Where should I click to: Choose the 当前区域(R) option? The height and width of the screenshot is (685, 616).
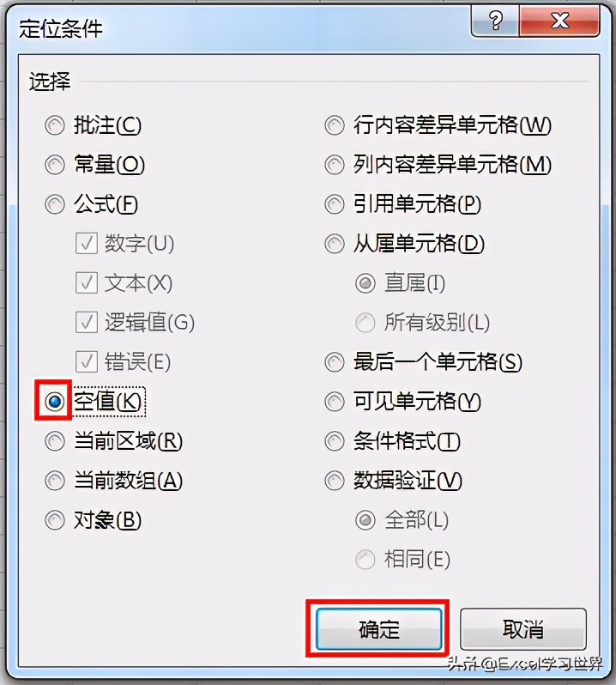[x=55, y=441]
